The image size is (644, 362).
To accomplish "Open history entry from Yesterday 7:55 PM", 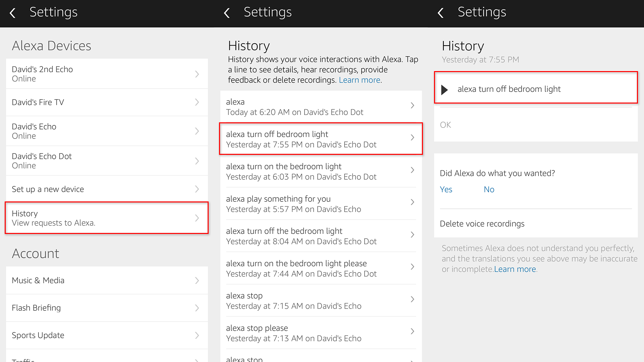I will tap(321, 139).
